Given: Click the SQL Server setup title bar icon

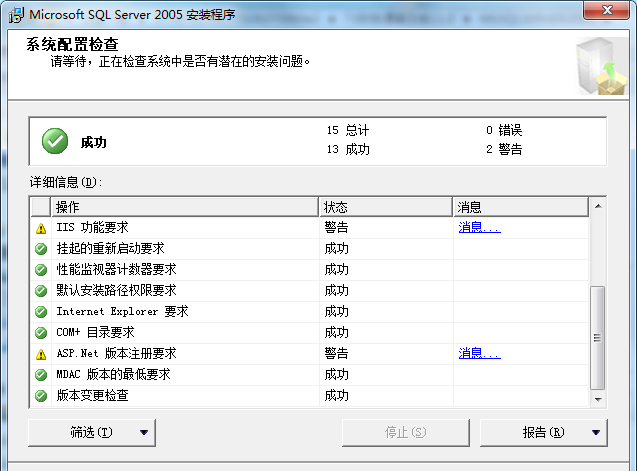Looking at the screenshot, I should point(16,15).
